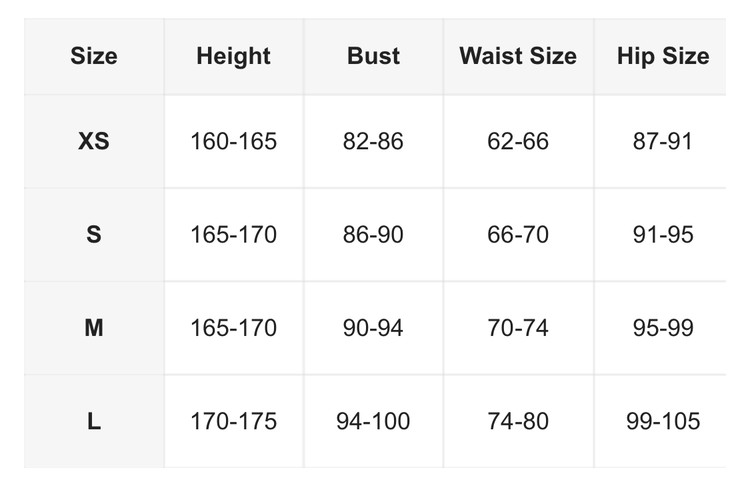Click the Size column header

[x=94, y=56]
